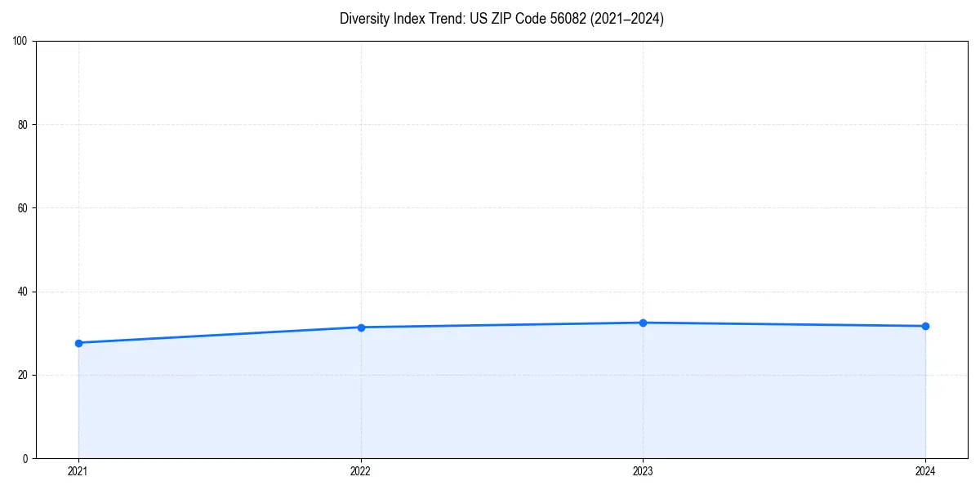Select the 2023 x-axis label

[x=643, y=470]
